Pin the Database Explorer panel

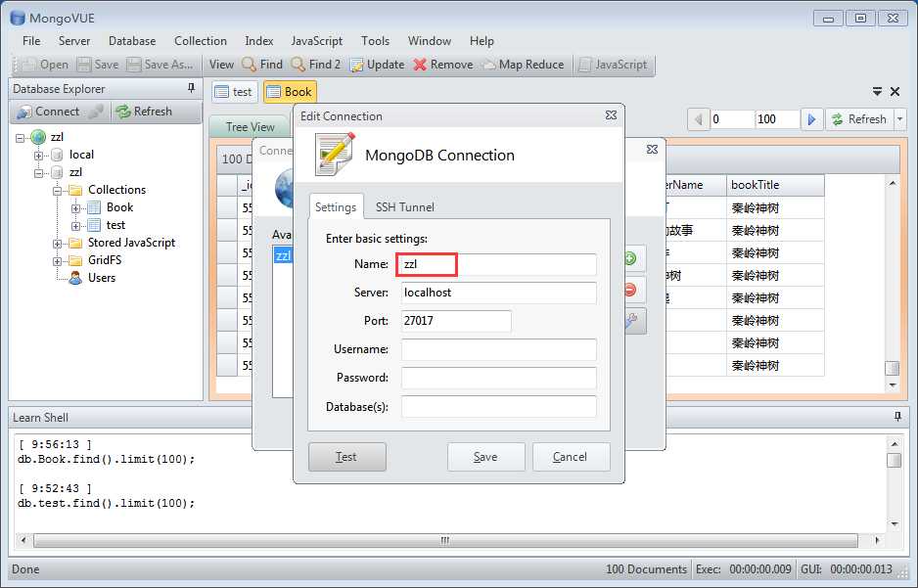click(191, 88)
